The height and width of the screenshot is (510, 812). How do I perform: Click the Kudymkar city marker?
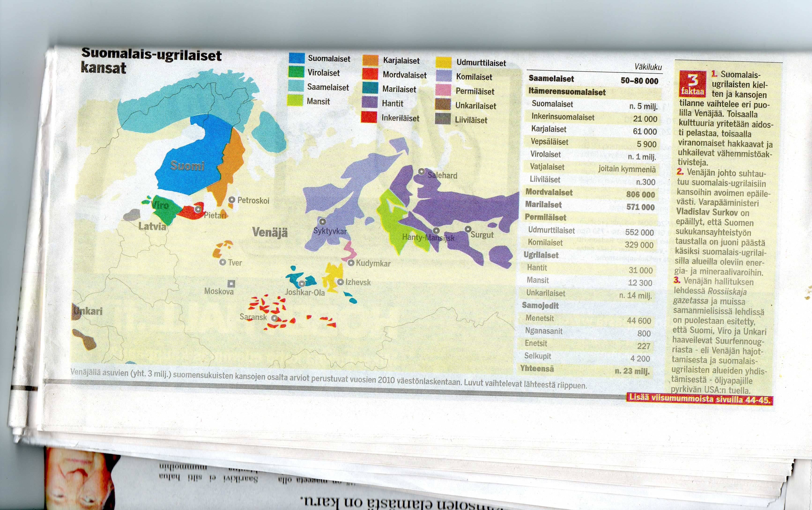click(351, 262)
